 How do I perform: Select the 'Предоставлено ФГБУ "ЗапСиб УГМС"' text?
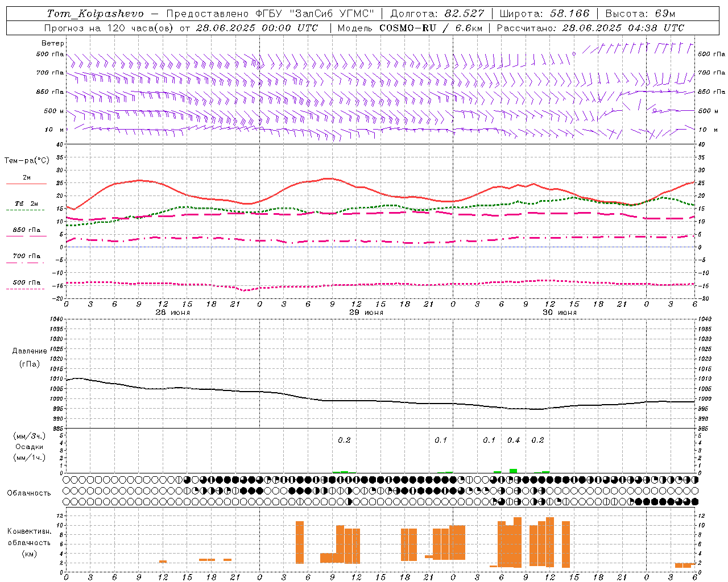click(270, 14)
